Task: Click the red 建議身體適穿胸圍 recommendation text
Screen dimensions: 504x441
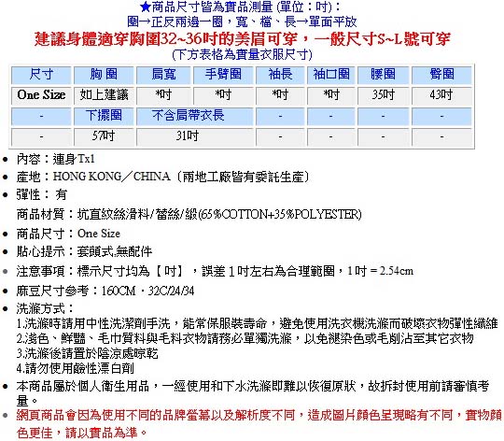Action: tap(243, 39)
